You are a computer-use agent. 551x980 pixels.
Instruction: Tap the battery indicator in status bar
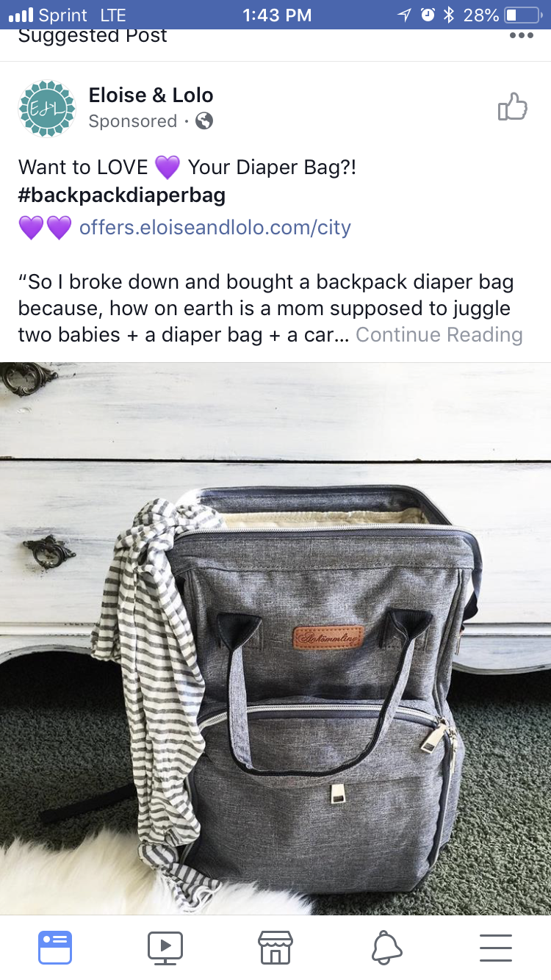pyautogui.click(x=522, y=15)
